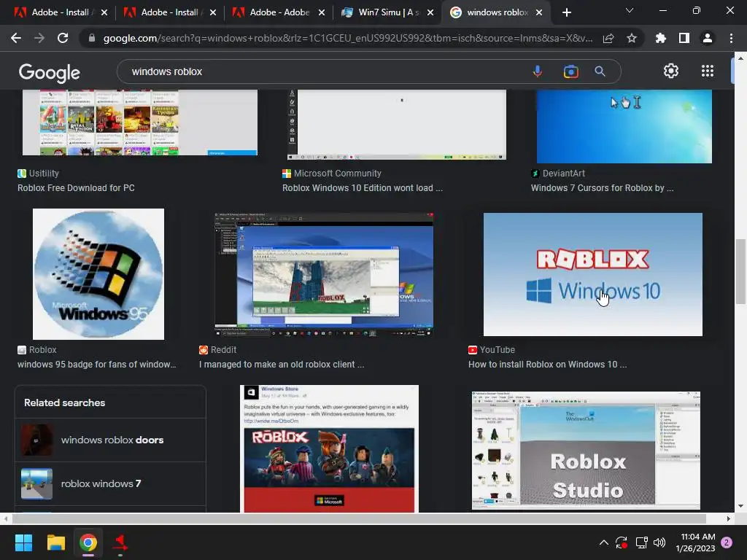This screenshot has height=560, width=747.
Task: Open Roblox Windows 10 thumbnail
Action: [x=592, y=274]
